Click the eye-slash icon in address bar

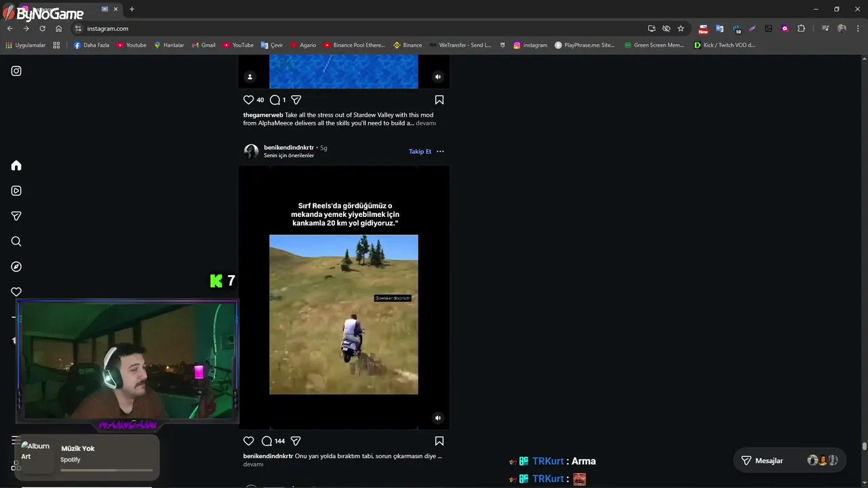point(666,28)
